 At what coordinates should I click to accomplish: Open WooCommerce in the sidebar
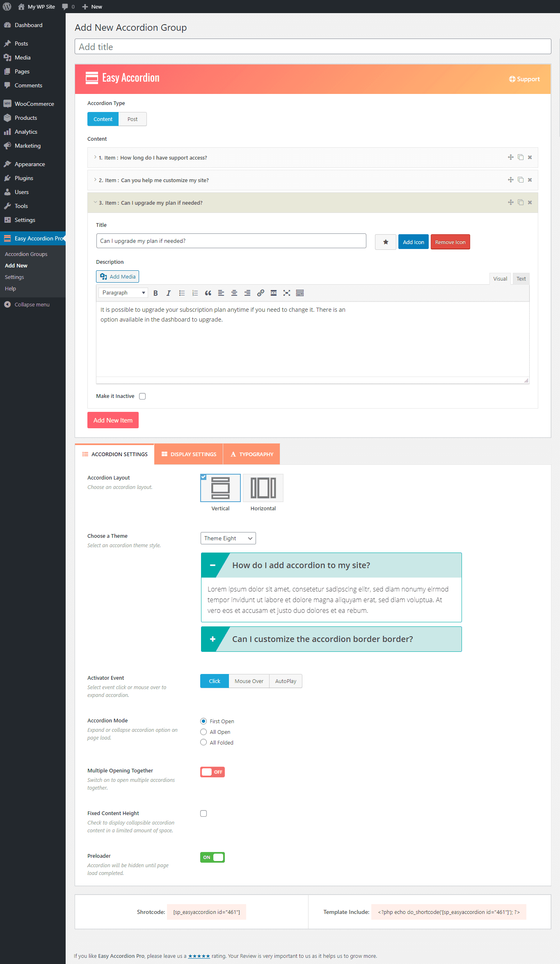point(33,104)
